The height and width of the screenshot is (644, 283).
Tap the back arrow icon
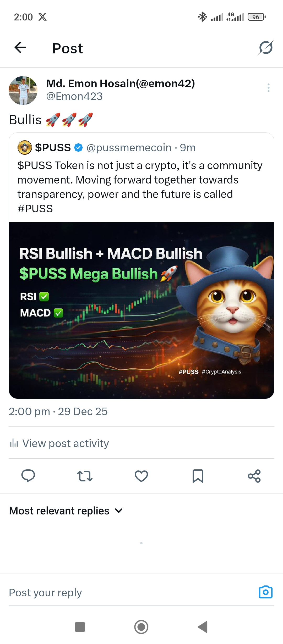(x=20, y=47)
